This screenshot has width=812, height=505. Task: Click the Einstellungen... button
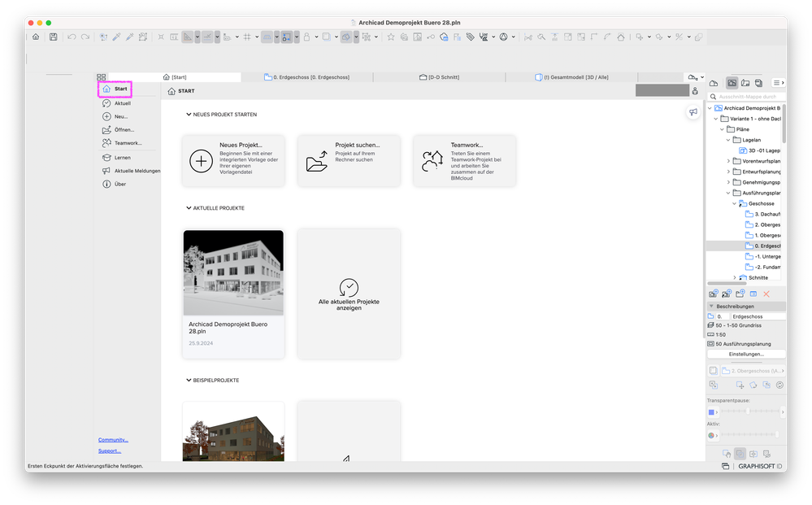click(746, 355)
